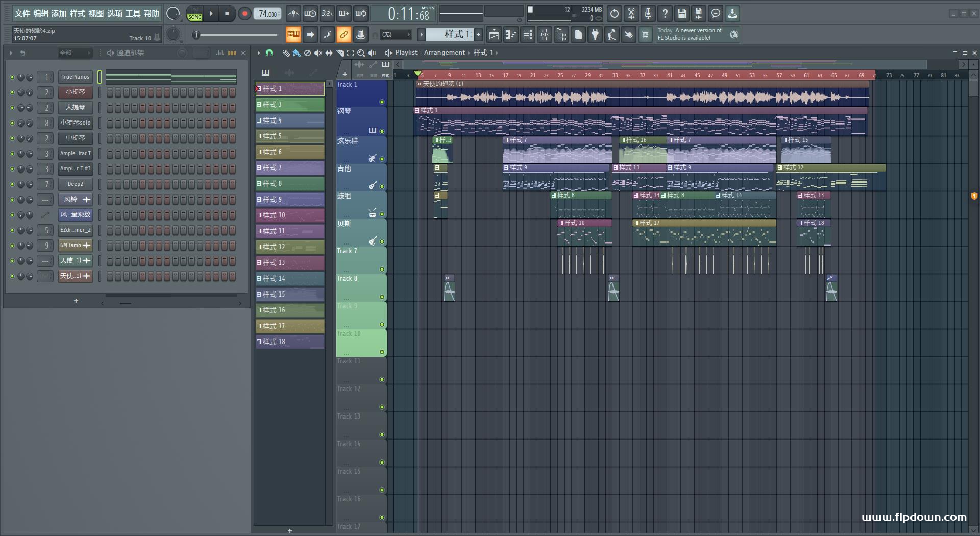
Task: Mute the TruePianos channel
Action: (x=12, y=77)
